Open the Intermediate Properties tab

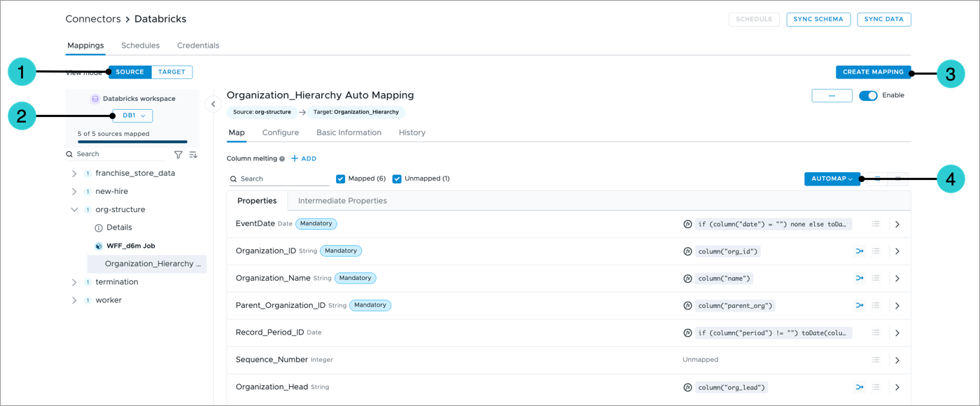point(342,201)
